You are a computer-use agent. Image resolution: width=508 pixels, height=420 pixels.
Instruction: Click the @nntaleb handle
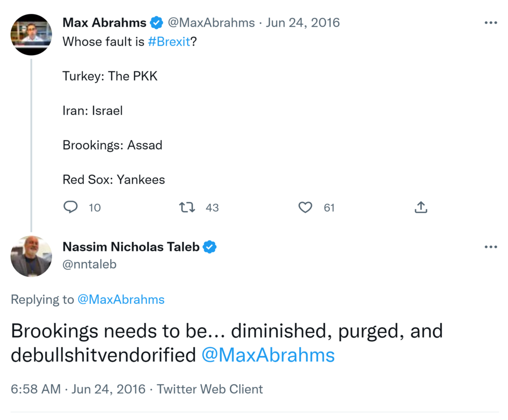coord(89,264)
